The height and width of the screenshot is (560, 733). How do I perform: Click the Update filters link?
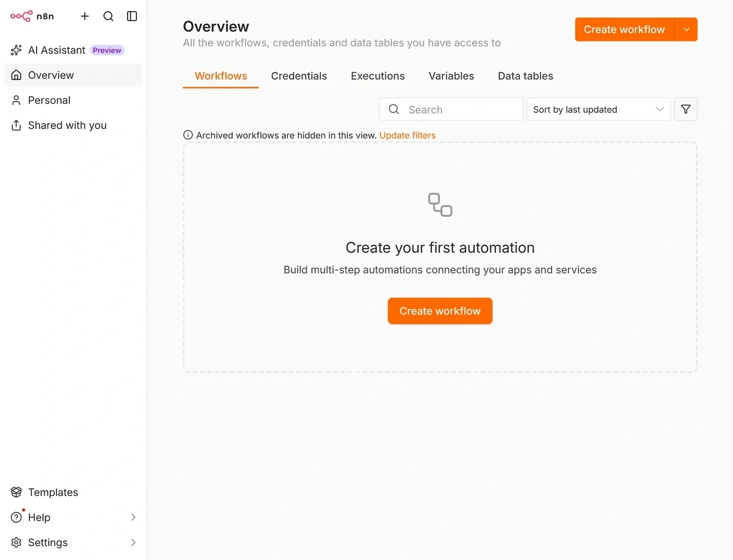[x=407, y=135]
